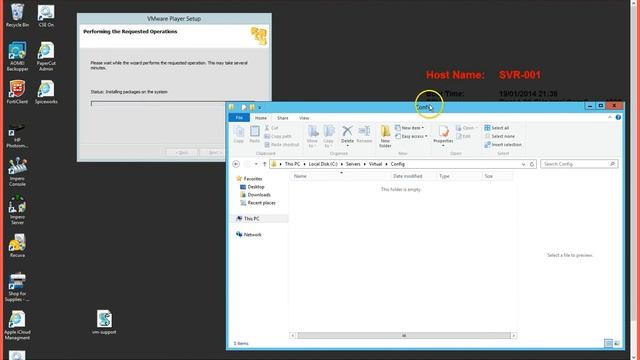Switch to the Home ribbon tab
Viewport: 640px width, 360px height.
coord(260,118)
